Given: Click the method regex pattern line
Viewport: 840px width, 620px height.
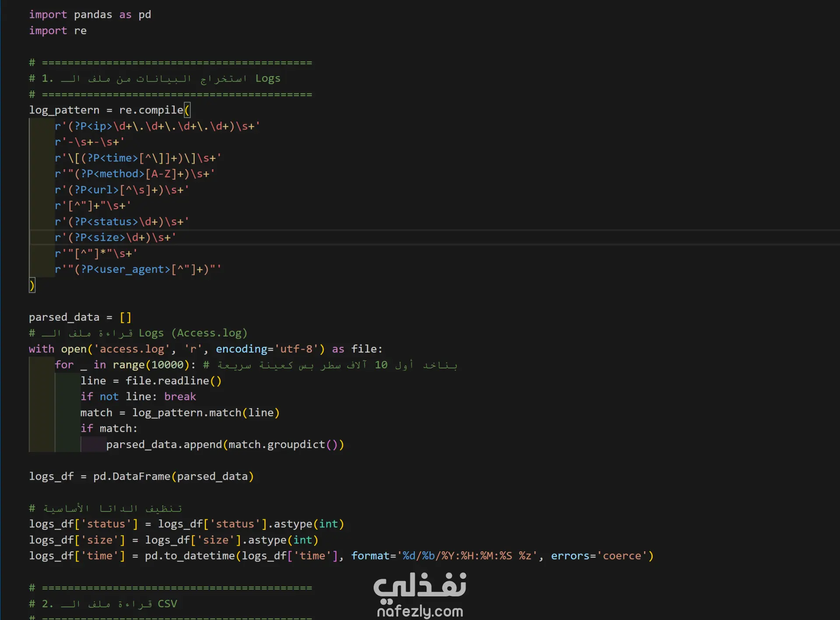Looking at the screenshot, I should click(x=134, y=174).
